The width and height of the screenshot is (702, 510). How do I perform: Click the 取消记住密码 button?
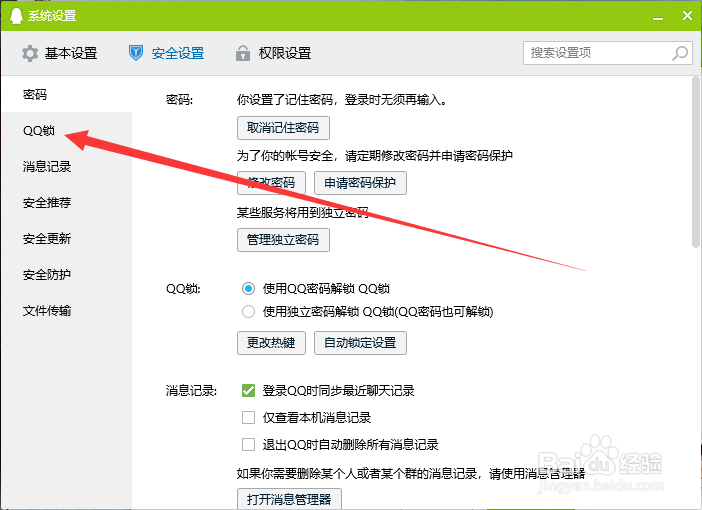point(283,128)
